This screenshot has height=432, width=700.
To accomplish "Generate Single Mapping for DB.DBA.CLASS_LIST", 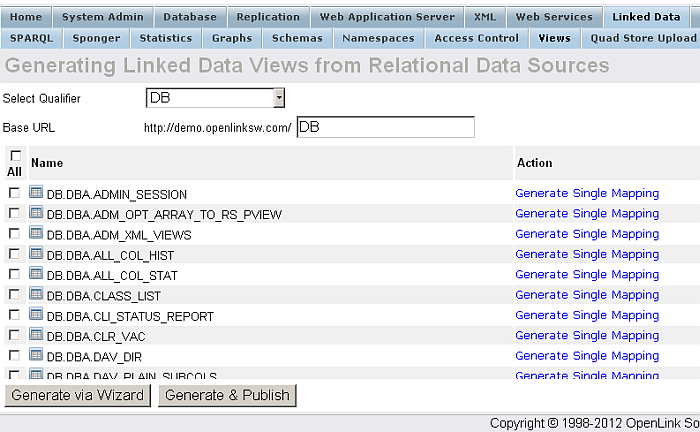I will 587,295.
